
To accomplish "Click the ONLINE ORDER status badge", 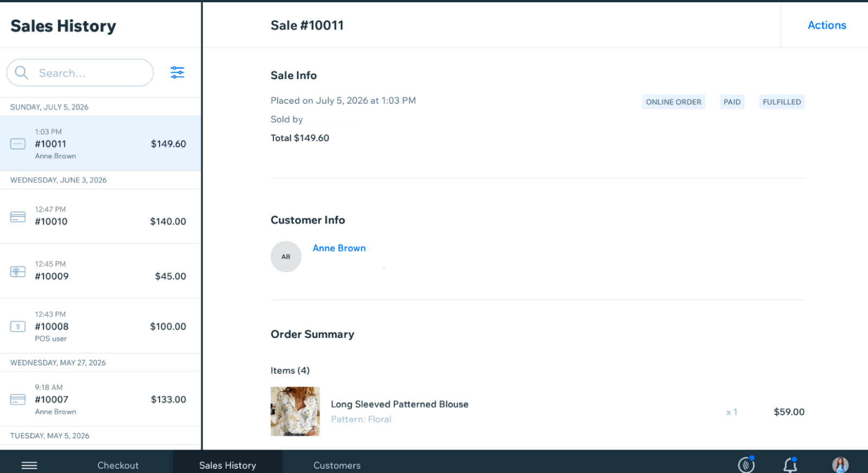I will point(674,102).
